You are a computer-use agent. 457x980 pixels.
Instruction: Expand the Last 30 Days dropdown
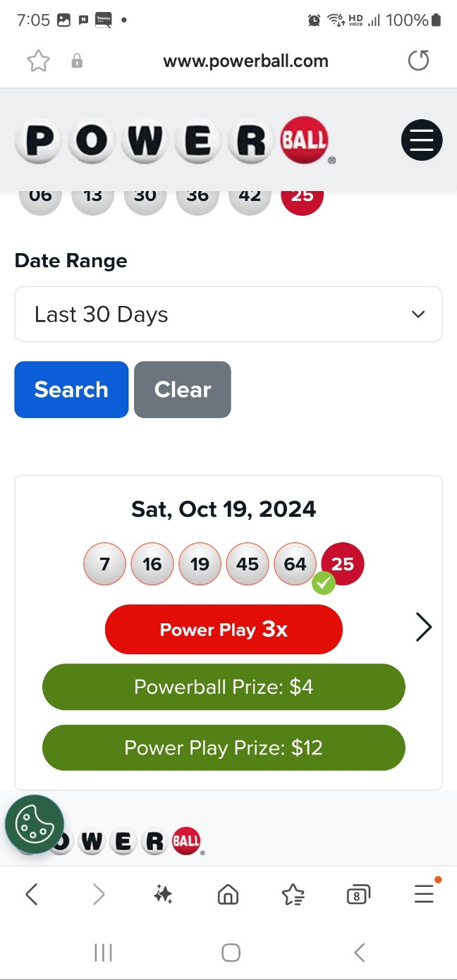[228, 314]
